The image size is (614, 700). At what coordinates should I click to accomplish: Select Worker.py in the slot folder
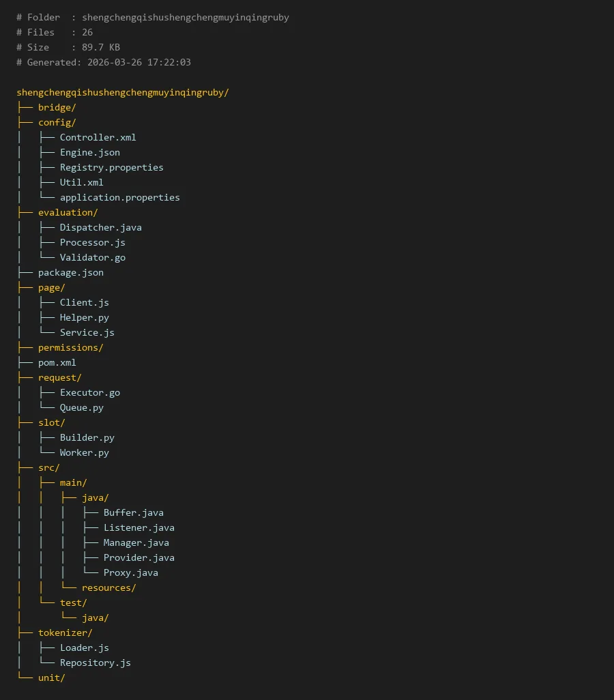[84, 452]
